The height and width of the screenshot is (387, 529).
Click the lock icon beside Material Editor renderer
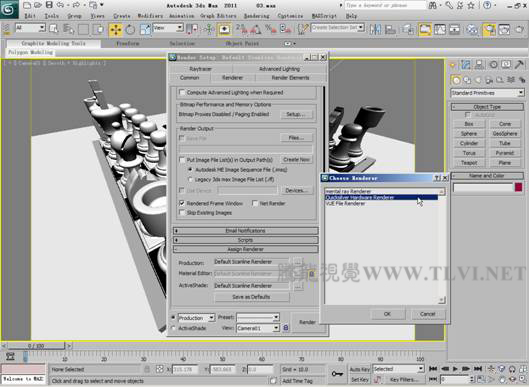[312, 274]
